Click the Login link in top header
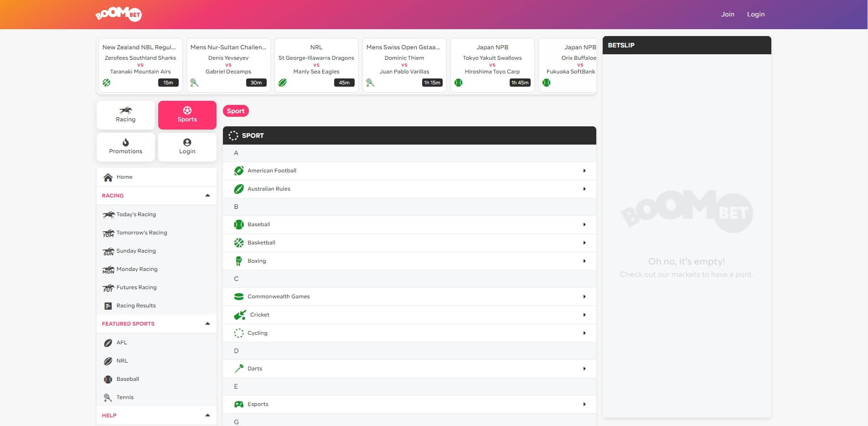This screenshot has width=868, height=426. pyautogui.click(x=755, y=14)
